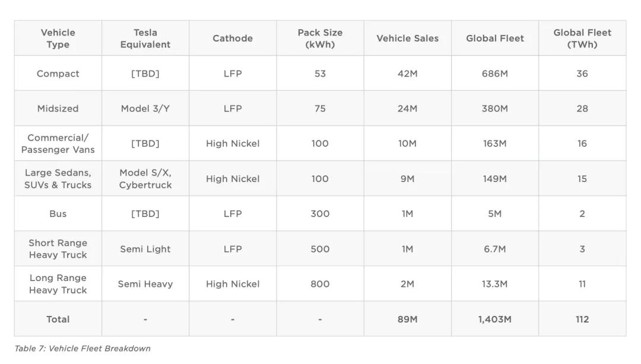Image resolution: width=641 pixels, height=364 pixels.
Task: Select the Tesla Equivalent header cell
Action: tap(145, 39)
